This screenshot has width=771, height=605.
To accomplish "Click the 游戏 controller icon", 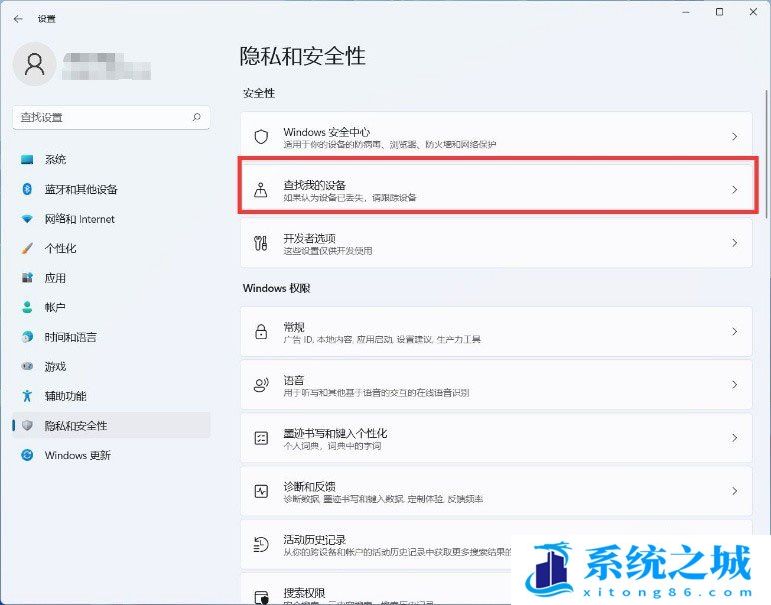I will coord(27,366).
